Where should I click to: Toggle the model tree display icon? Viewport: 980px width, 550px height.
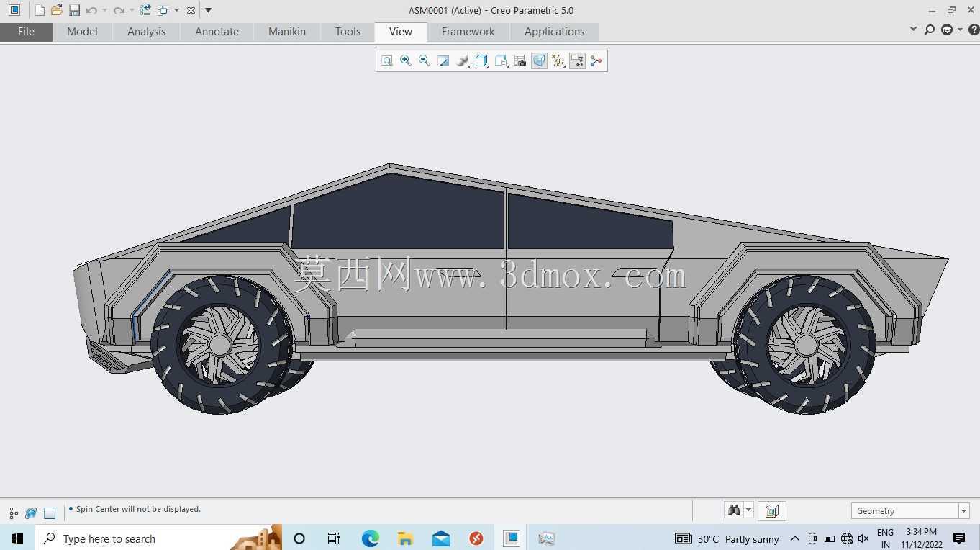pyautogui.click(x=14, y=513)
